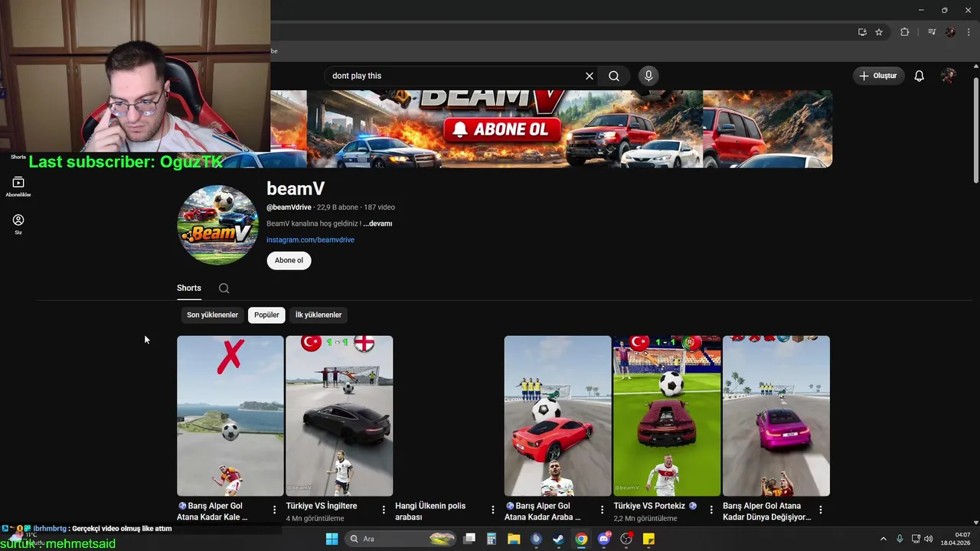Open Discord from the taskbar
980x551 pixels.
coord(604,539)
